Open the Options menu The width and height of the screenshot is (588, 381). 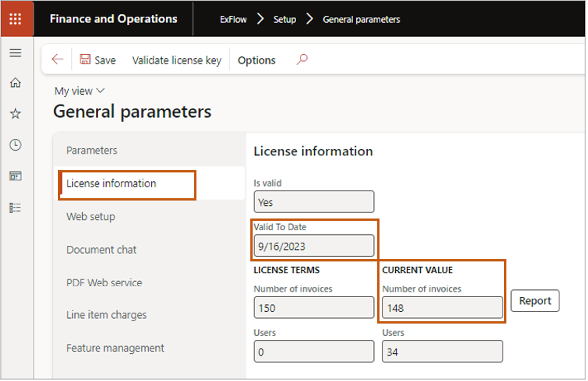pyautogui.click(x=256, y=60)
